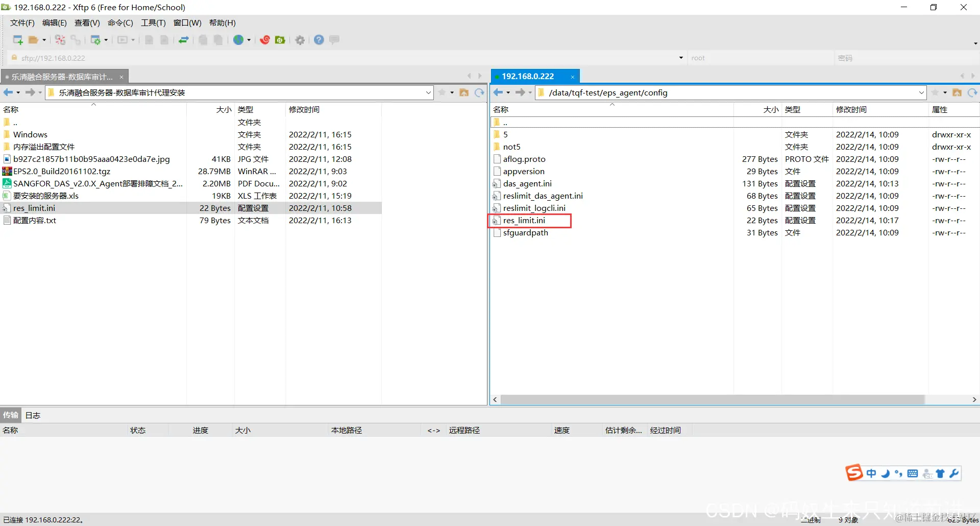Select res_limit.ini in the remote pane
The width and height of the screenshot is (980, 526).
[x=524, y=221]
